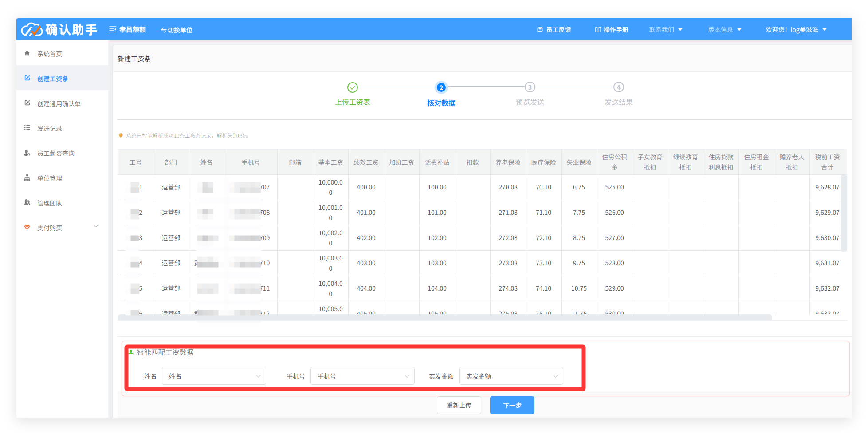Expand the 联系我们 header menu
The width and height of the screenshot is (868, 434).
click(x=665, y=30)
